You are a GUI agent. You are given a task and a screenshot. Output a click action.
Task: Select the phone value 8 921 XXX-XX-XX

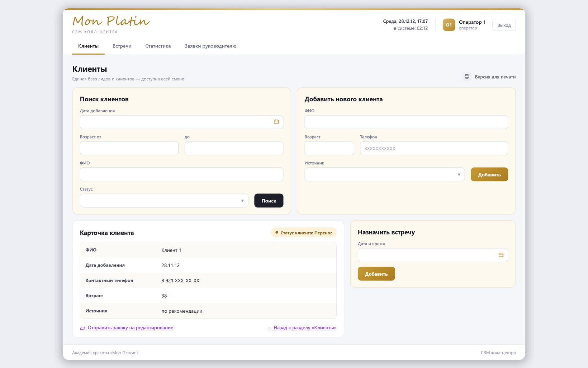click(x=180, y=281)
